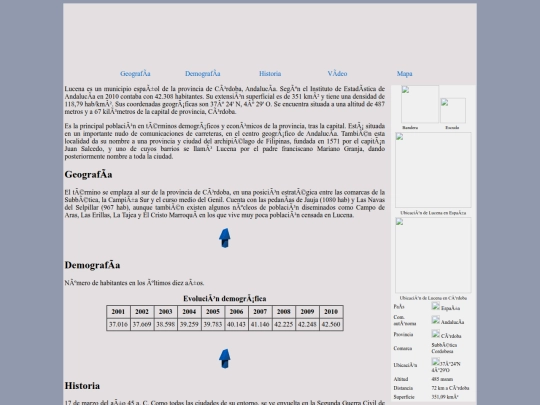Click the coordinates icon beside 37Â°24'N
This screenshot has width=540, height=405.
pos(436,362)
